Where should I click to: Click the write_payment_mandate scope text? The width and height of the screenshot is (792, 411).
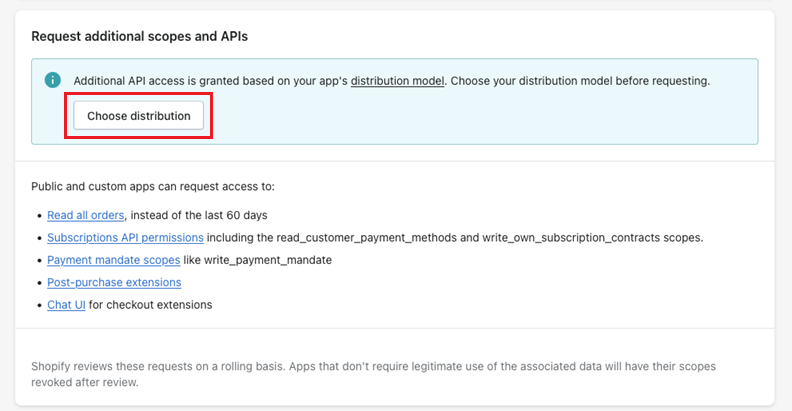click(270, 260)
